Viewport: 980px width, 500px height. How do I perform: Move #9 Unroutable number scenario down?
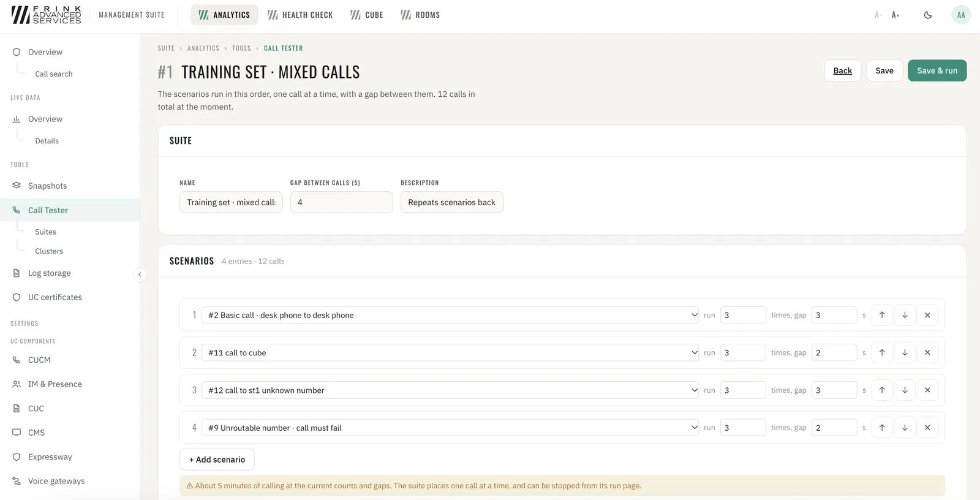pos(905,427)
